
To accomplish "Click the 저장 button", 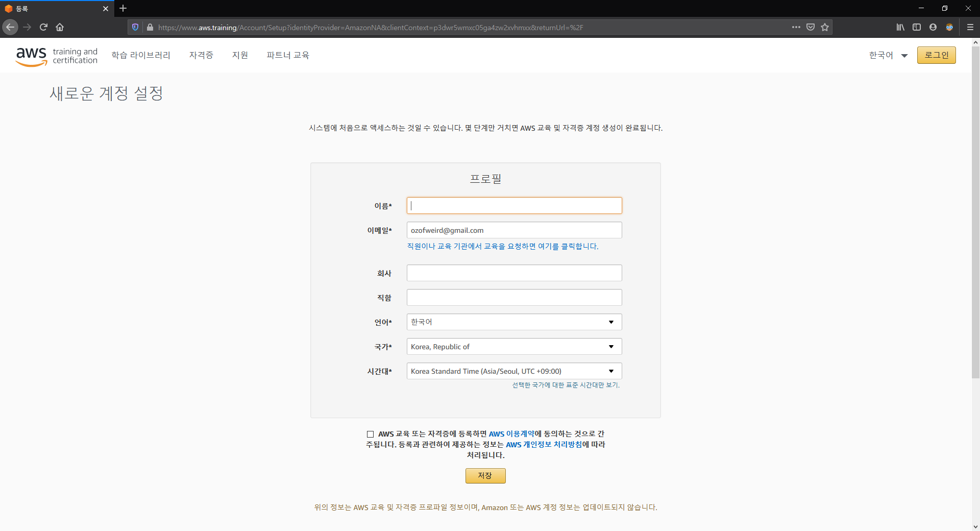I will point(485,476).
